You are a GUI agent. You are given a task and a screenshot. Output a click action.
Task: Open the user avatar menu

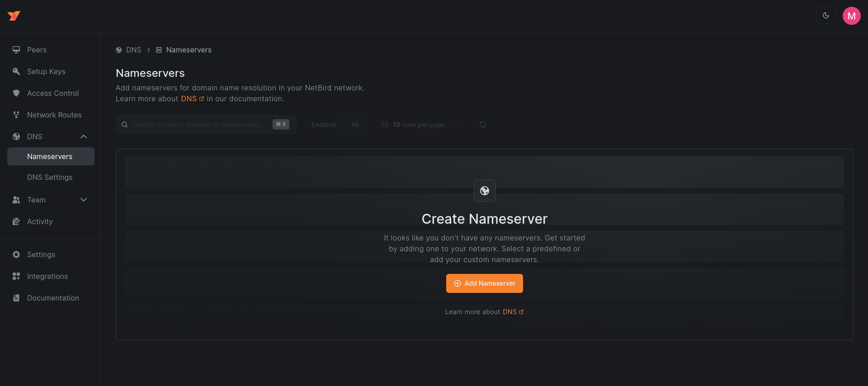[851, 16]
